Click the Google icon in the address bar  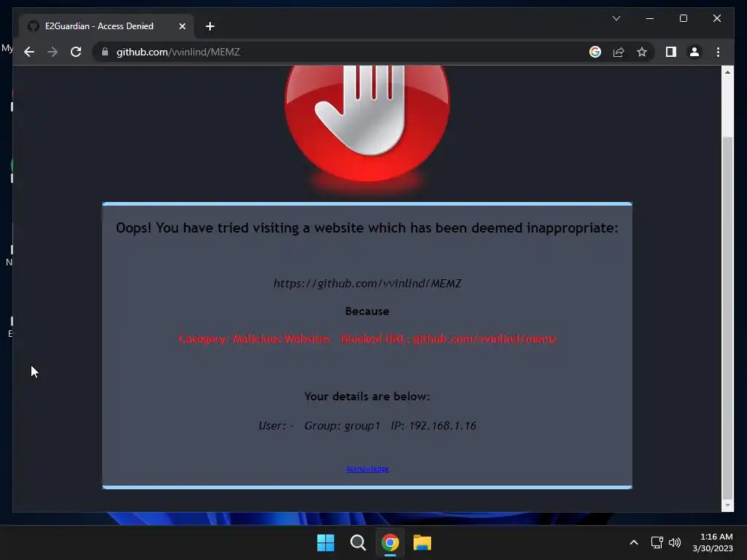pyautogui.click(x=595, y=52)
